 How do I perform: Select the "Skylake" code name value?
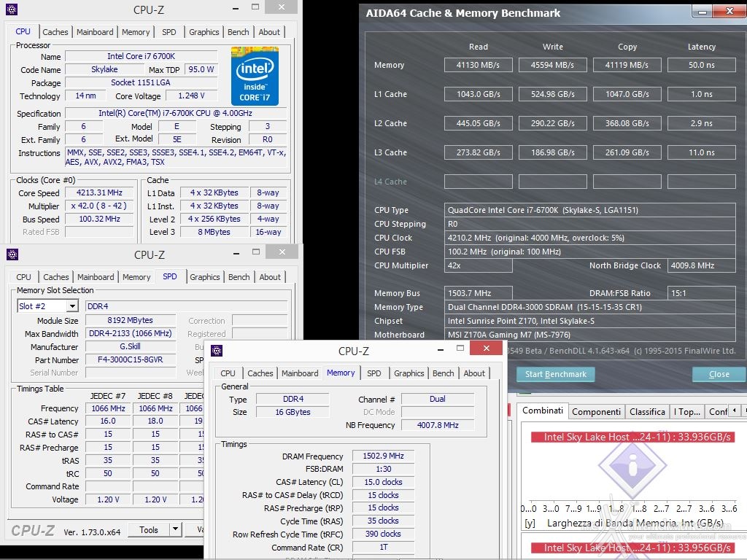click(104, 69)
